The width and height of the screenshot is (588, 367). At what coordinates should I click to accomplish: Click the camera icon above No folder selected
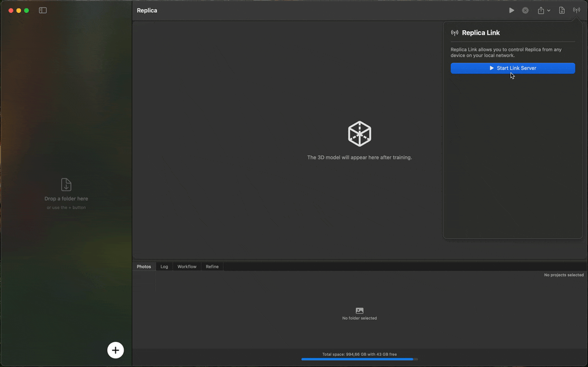coord(359,309)
